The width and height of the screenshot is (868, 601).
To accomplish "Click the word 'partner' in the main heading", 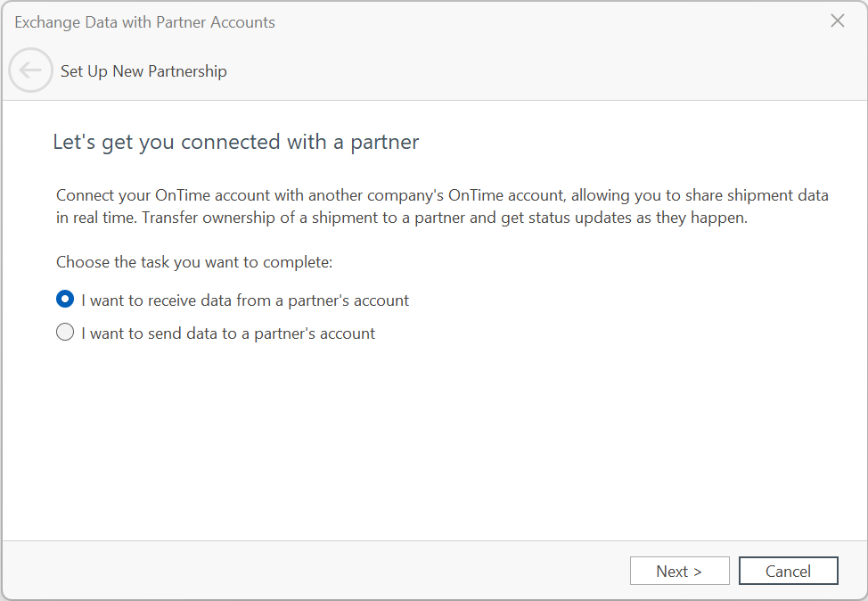I will coord(385,143).
